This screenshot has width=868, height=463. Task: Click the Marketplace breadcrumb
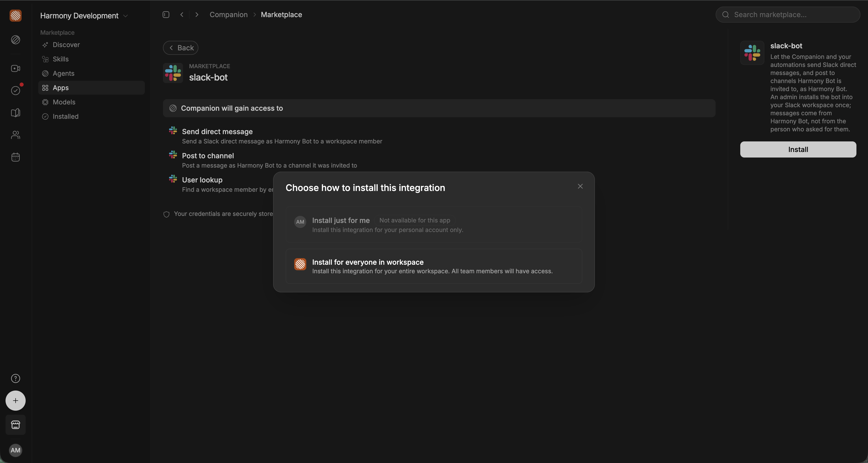click(x=281, y=15)
